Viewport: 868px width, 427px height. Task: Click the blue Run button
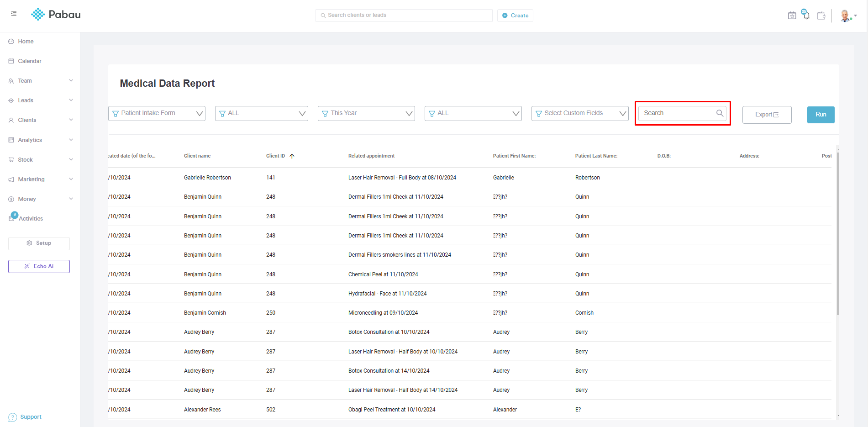coord(821,115)
